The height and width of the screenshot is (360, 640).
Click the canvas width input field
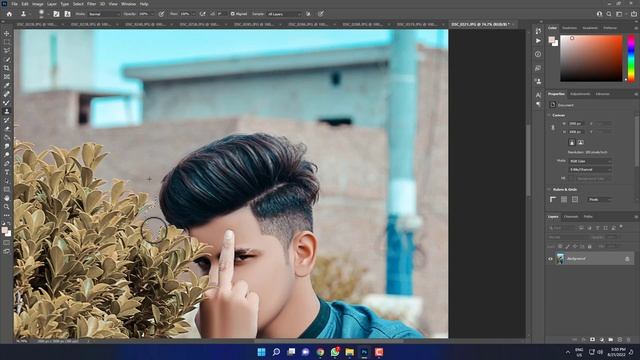click(576, 123)
